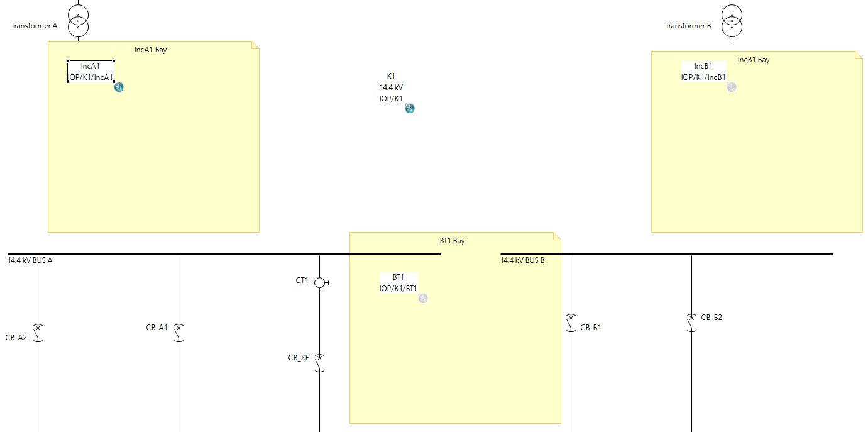The width and height of the screenshot is (868, 432).
Task: Select the CB_B1 circuit breaker symbol
Action: [x=571, y=322]
